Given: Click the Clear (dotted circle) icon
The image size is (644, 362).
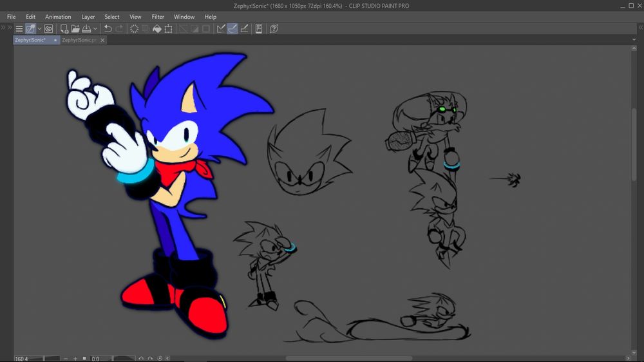Looking at the screenshot, I should tap(134, 29).
